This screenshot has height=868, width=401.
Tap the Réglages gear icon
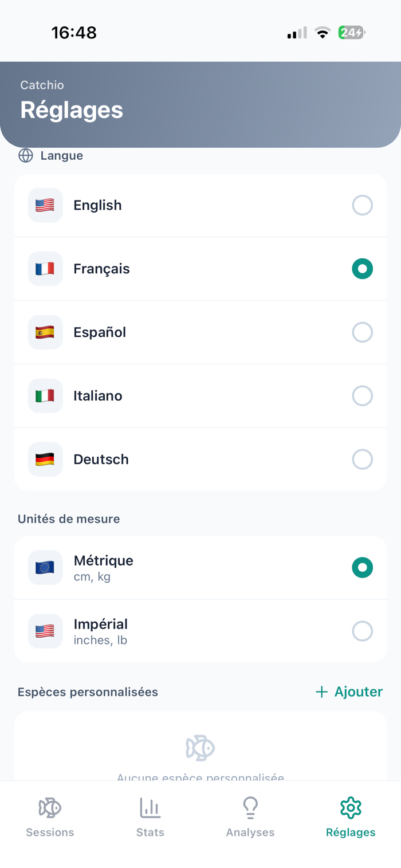(x=351, y=807)
